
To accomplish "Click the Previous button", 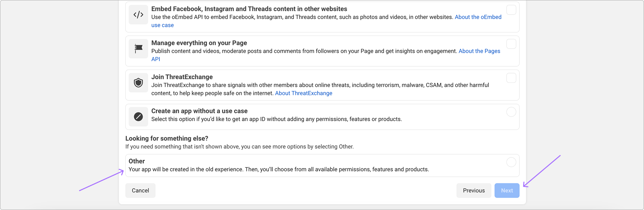I will tap(474, 190).
